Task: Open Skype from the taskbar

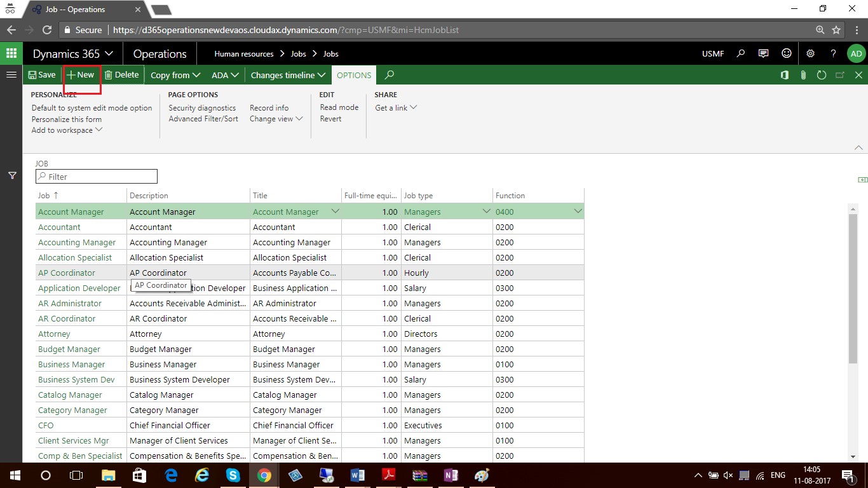Action: (x=233, y=475)
